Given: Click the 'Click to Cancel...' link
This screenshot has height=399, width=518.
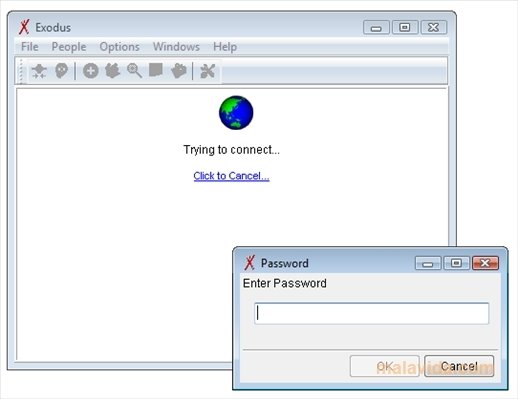Looking at the screenshot, I should coord(231,176).
